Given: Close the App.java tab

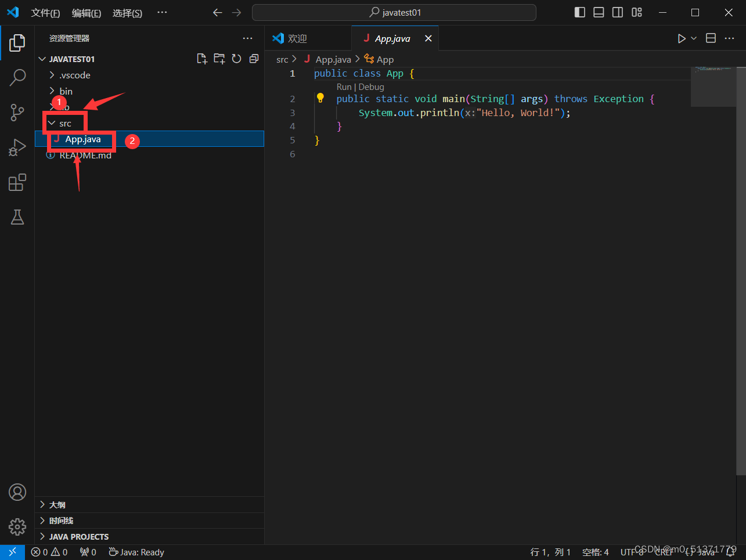Looking at the screenshot, I should click(428, 38).
